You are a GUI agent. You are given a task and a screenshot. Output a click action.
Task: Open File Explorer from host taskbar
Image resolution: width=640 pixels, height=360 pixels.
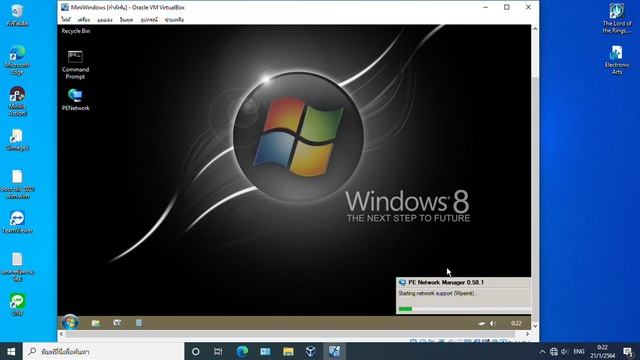click(x=288, y=351)
